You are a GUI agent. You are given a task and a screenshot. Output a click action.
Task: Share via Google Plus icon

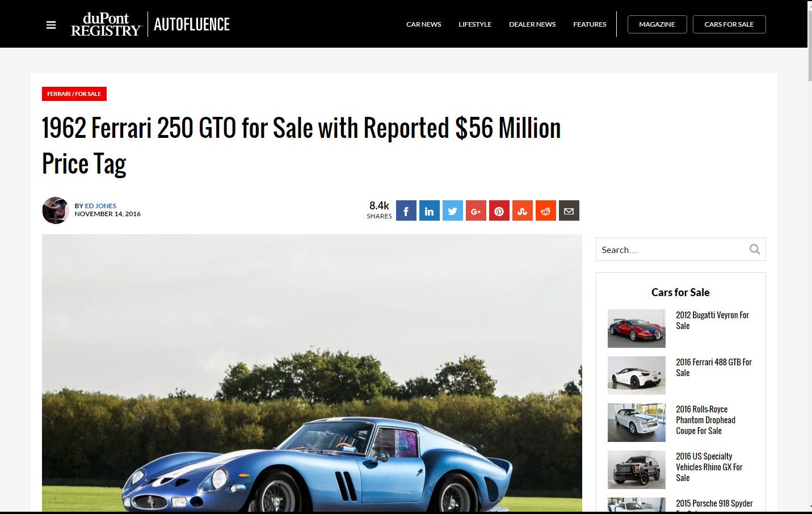pos(476,211)
